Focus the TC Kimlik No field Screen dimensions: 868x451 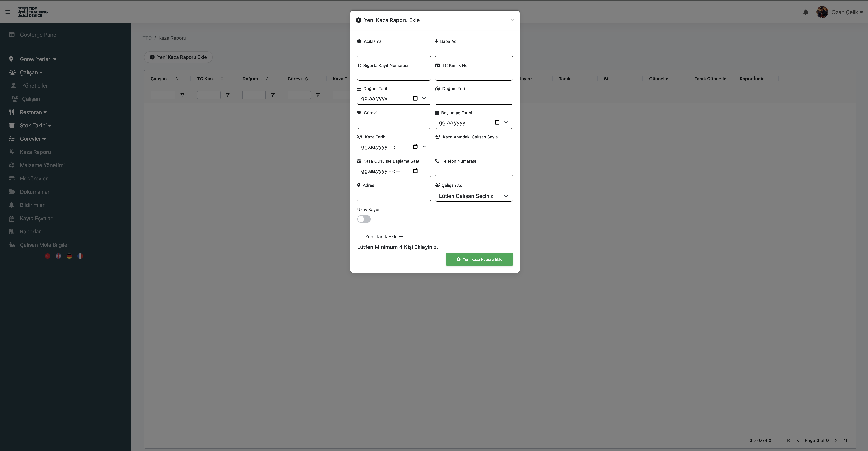[474, 75]
